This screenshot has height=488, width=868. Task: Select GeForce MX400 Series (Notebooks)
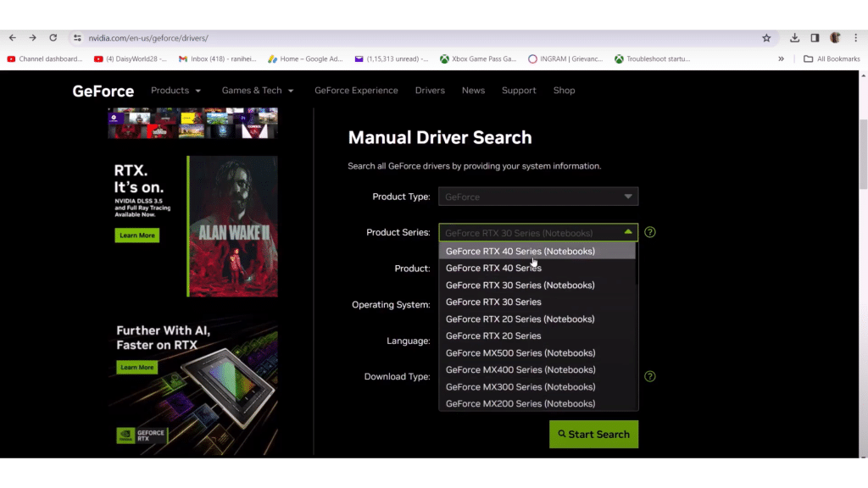coord(537,369)
